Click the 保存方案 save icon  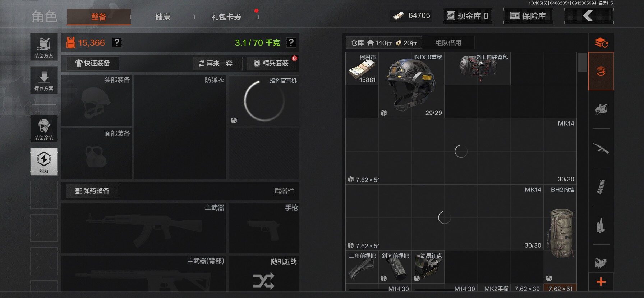tap(44, 80)
